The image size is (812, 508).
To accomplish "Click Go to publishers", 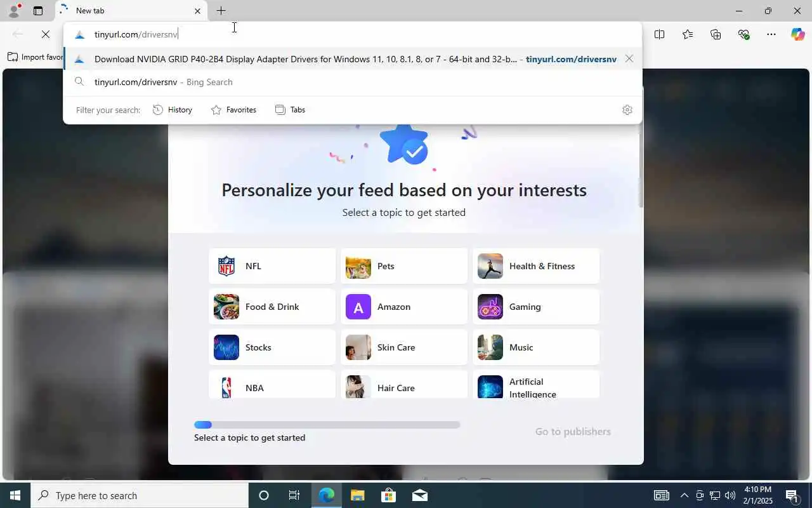I will tap(573, 432).
